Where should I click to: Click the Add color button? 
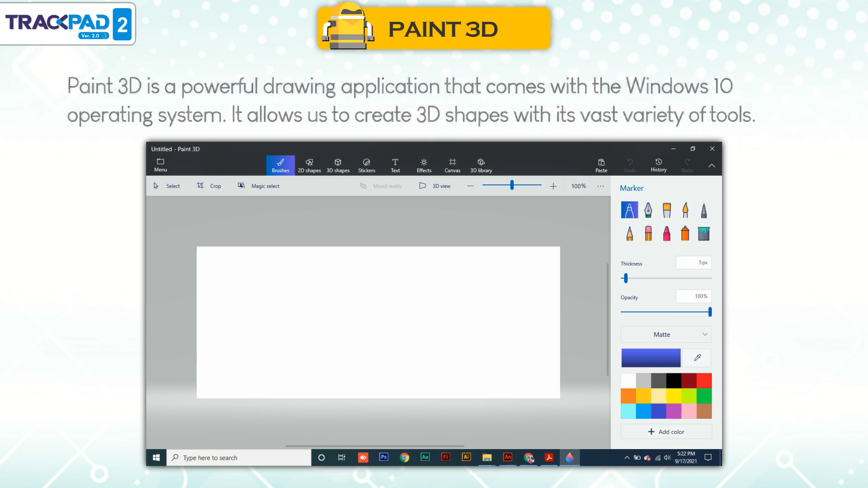pos(666,432)
